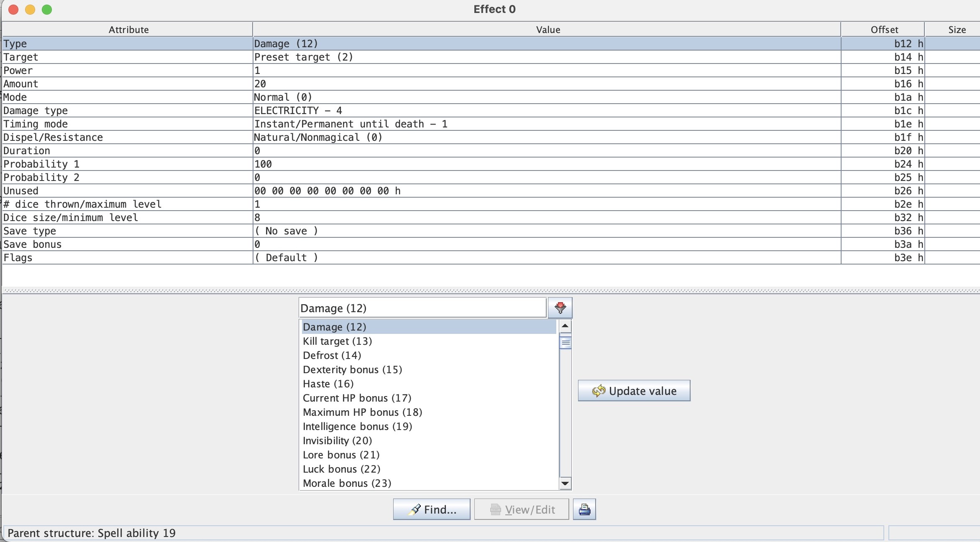Select Lore bonus (21) in the list
The image size is (980, 542).
430,455
